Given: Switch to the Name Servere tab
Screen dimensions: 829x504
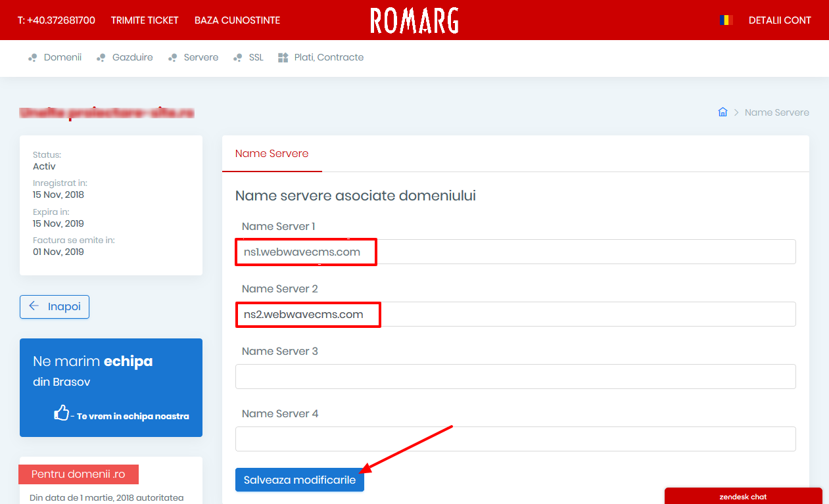Looking at the screenshot, I should [272, 153].
